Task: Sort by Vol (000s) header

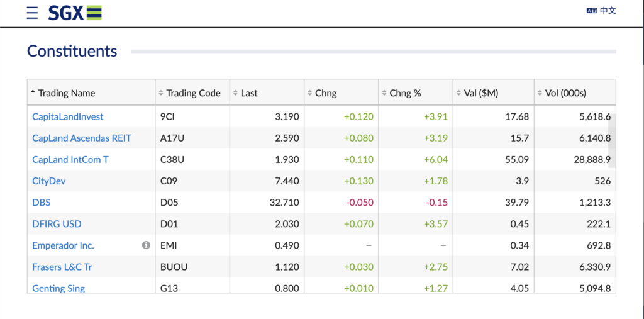Action: pyautogui.click(x=562, y=93)
